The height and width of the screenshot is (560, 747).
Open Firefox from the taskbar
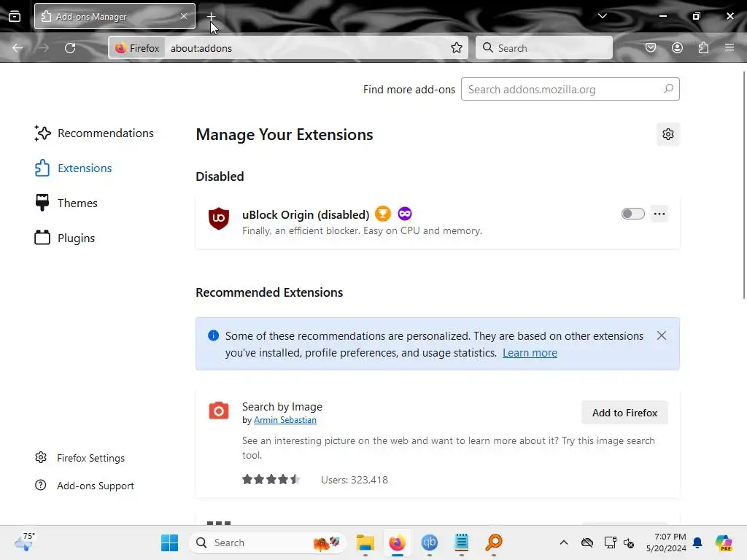click(x=398, y=542)
